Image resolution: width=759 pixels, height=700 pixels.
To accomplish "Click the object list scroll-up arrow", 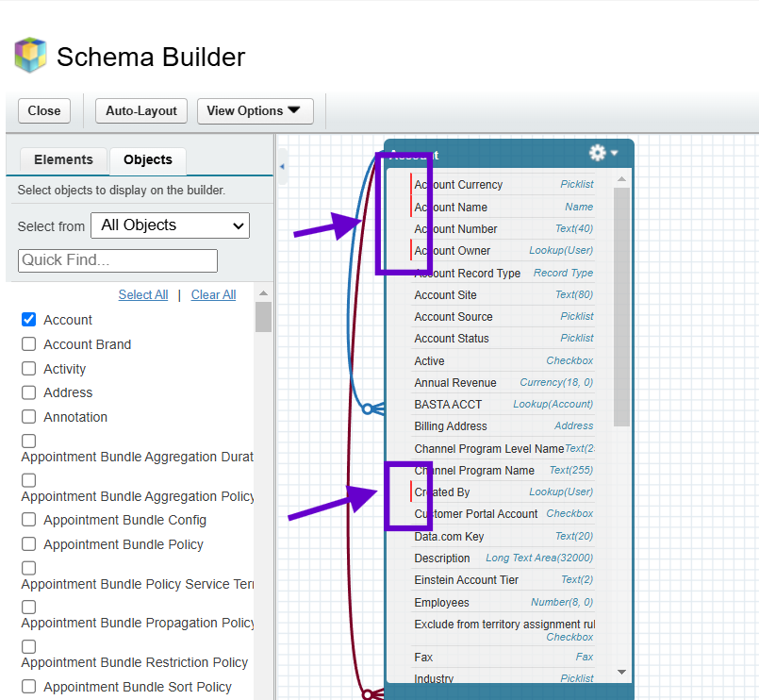I will click(263, 293).
